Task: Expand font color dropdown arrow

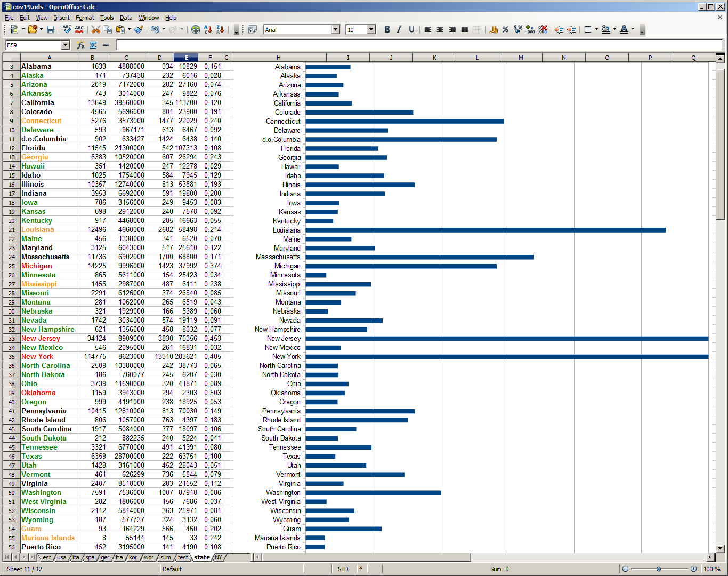Action: tap(633, 29)
